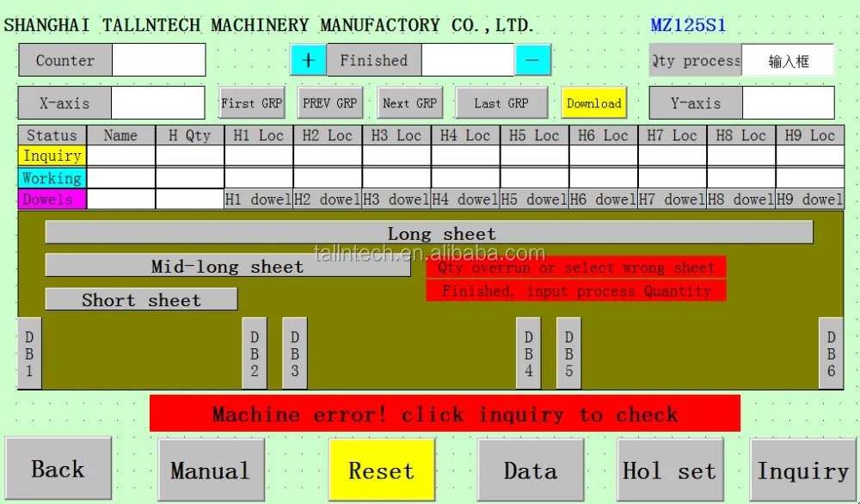Viewport: 860px width, 504px height.
Task: Click the PREV GRP button
Action: pos(329,103)
